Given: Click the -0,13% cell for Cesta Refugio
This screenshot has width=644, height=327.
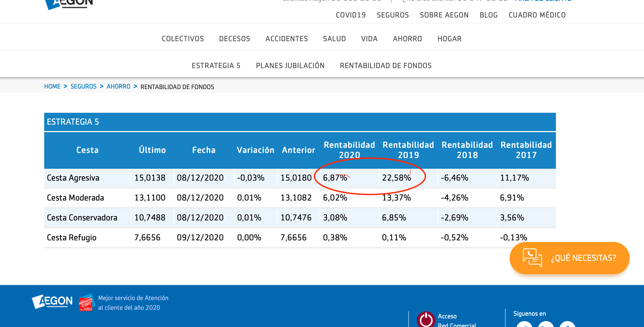Looking at the screenshot, I should click(513, 238).
